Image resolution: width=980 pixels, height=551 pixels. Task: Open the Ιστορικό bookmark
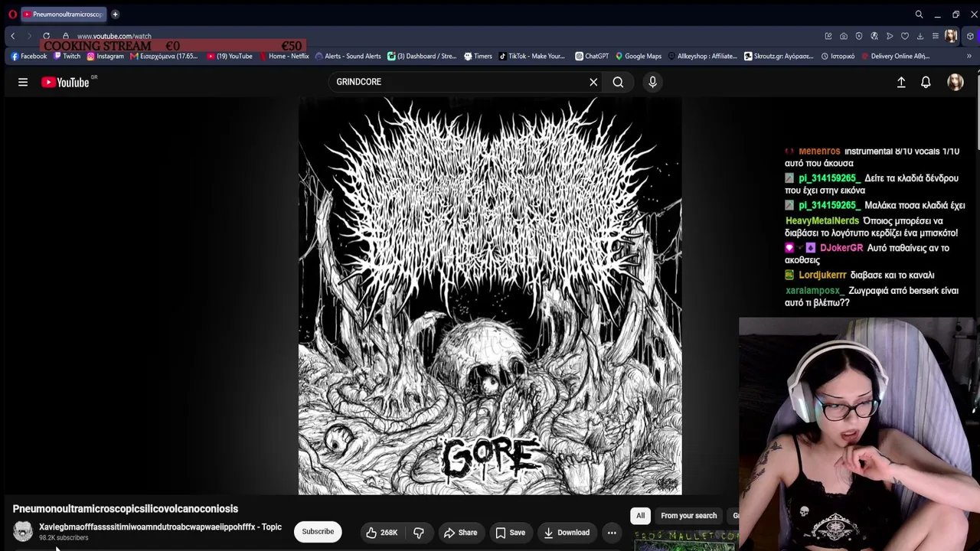(x=838, y=56)
